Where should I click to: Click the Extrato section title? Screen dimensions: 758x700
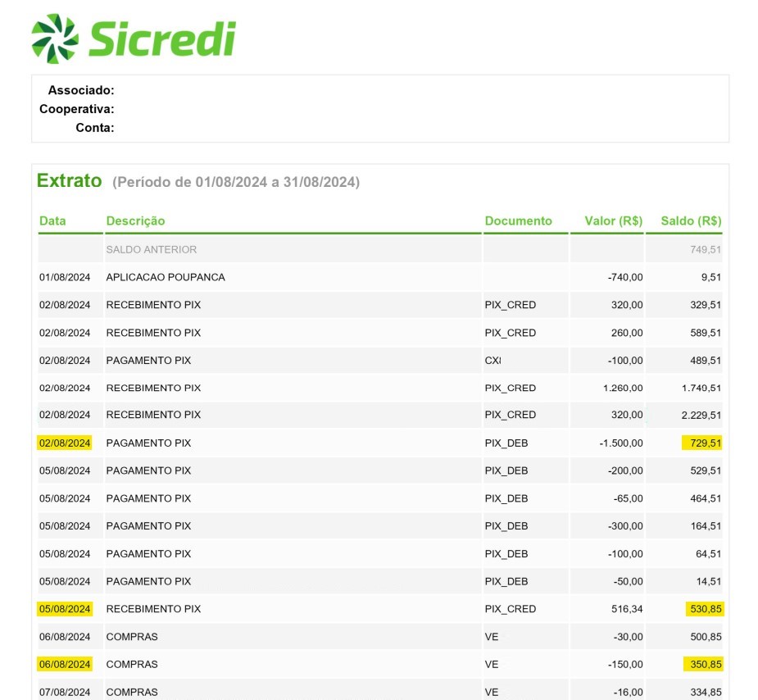pyautogui.click(x=70, y=180)
